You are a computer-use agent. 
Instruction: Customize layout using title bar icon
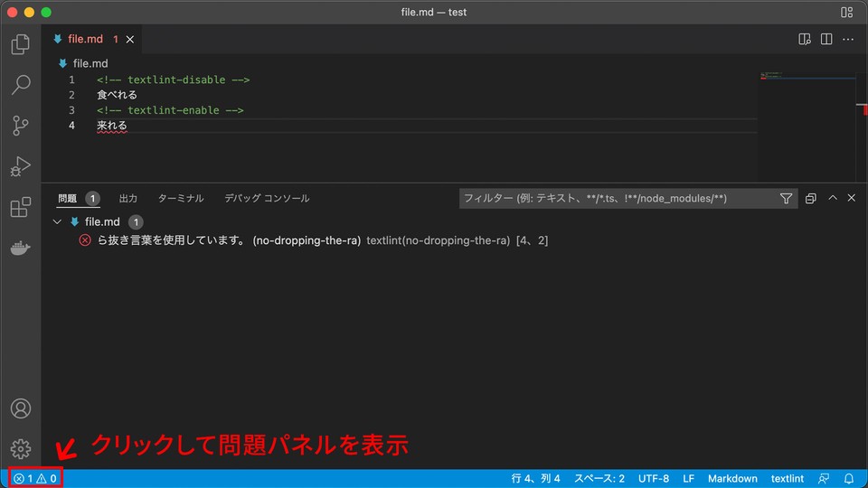coord(846,12)
